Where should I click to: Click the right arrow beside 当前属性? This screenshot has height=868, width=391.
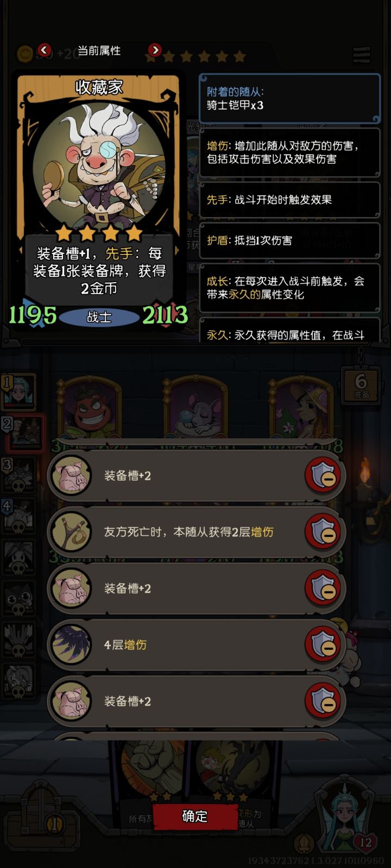(155, 50)
